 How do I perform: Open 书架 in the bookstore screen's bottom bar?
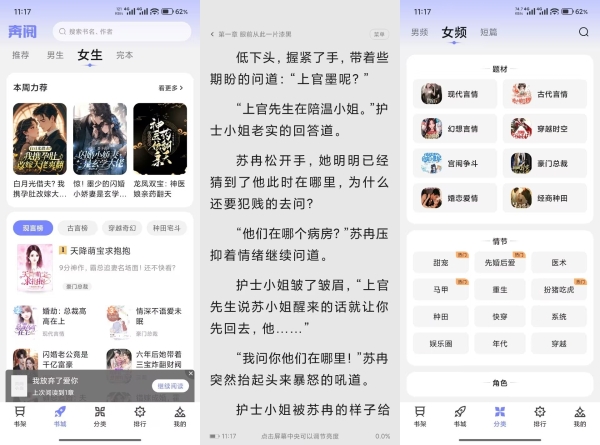pyautogui.click(x=20, y=416)
